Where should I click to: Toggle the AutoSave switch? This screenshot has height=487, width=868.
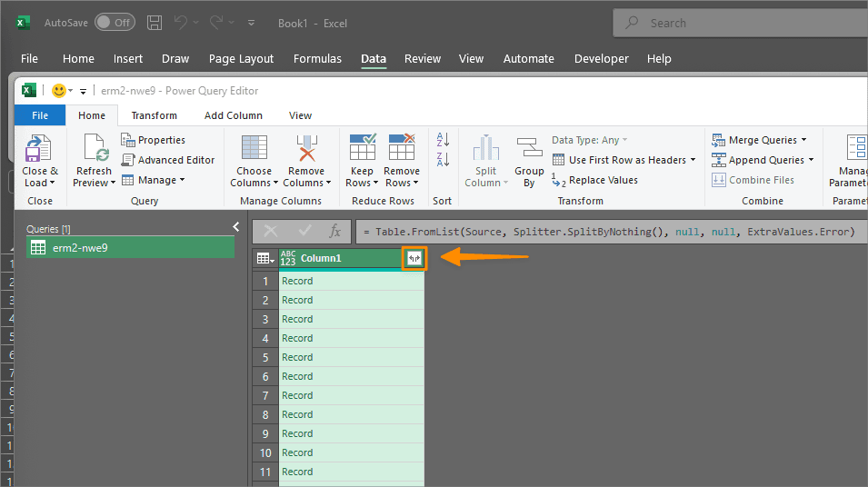pyautogui.click(x=115, y=23)
